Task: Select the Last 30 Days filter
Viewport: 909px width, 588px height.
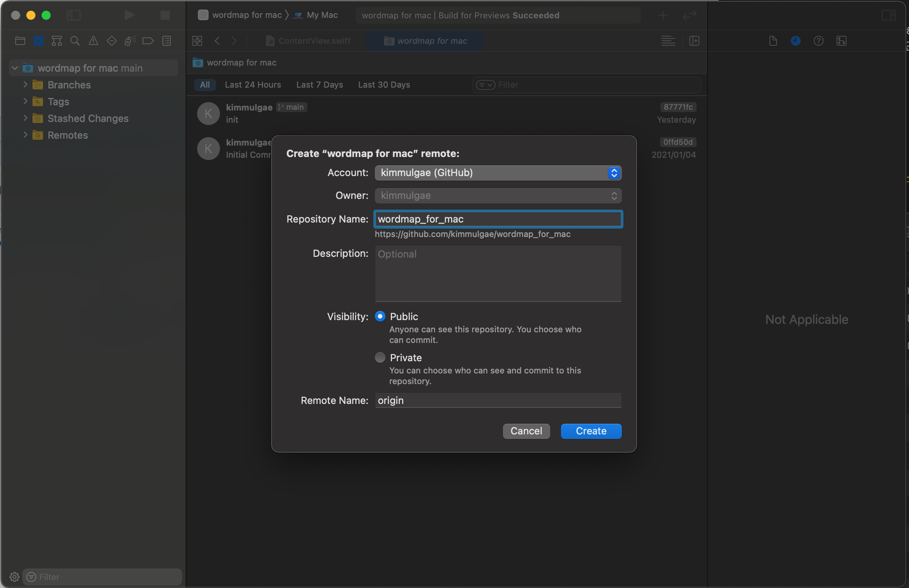Action: pyautogui.click(x=384, y=85)
